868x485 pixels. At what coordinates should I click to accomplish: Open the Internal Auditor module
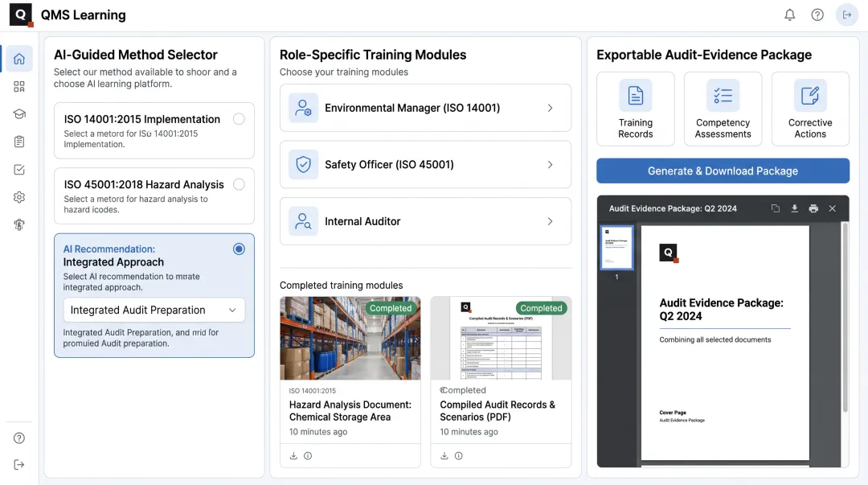click(x=425, y=221)
